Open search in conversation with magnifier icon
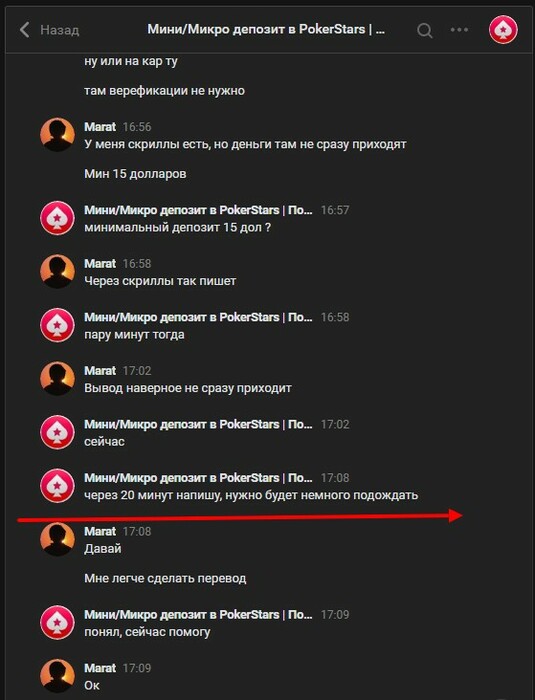This screenshot has width=535, height=700. pos(425,30)
